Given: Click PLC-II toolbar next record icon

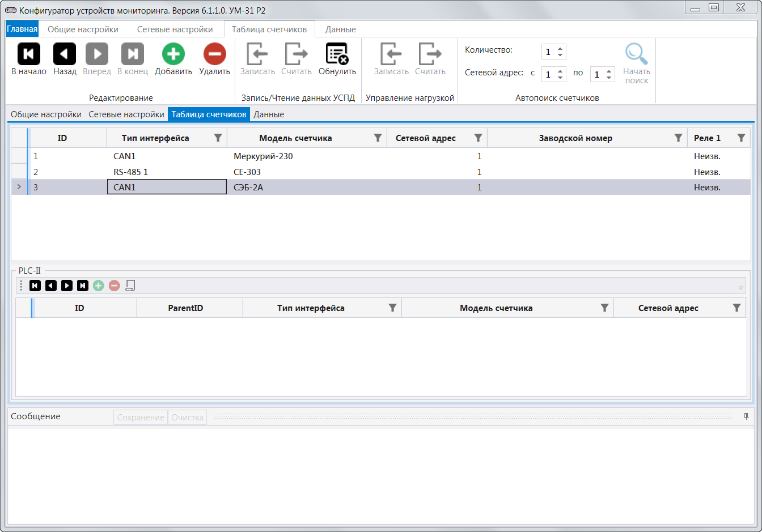Looking at the screenshot, I should pos(67,286).
